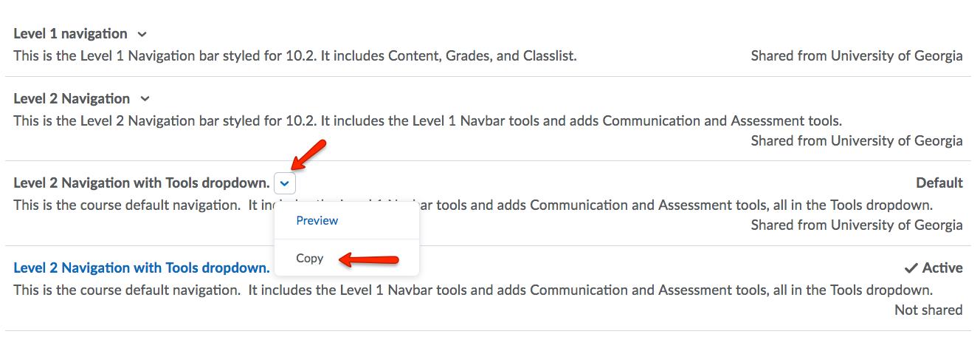The image size is (980, 337).
Task: Select the Default-labeled Tools dropdown navbar title
Action: (142, 183)
